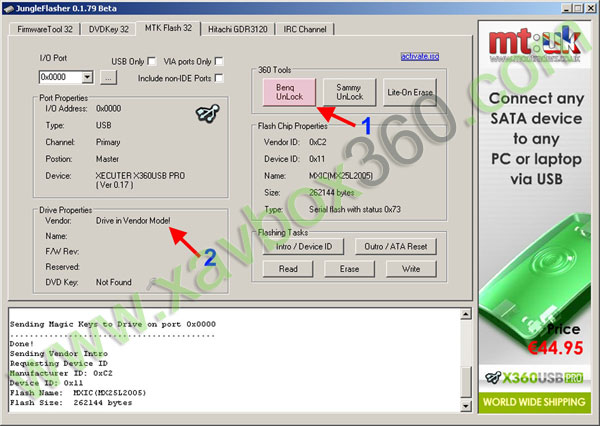Click log line 'Requesting Device ID'
The image size is (600, 426).
pos(59,363)
